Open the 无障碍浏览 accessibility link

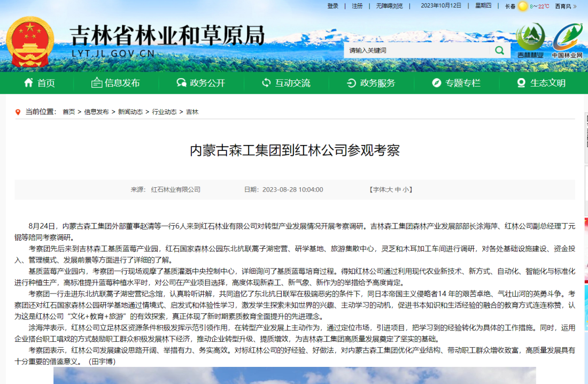click(389, 6)
